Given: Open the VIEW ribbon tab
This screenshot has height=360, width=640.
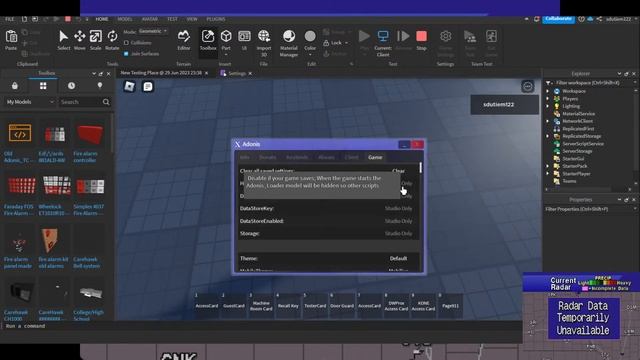Looking at the screenshot, I should click(192, 19).
